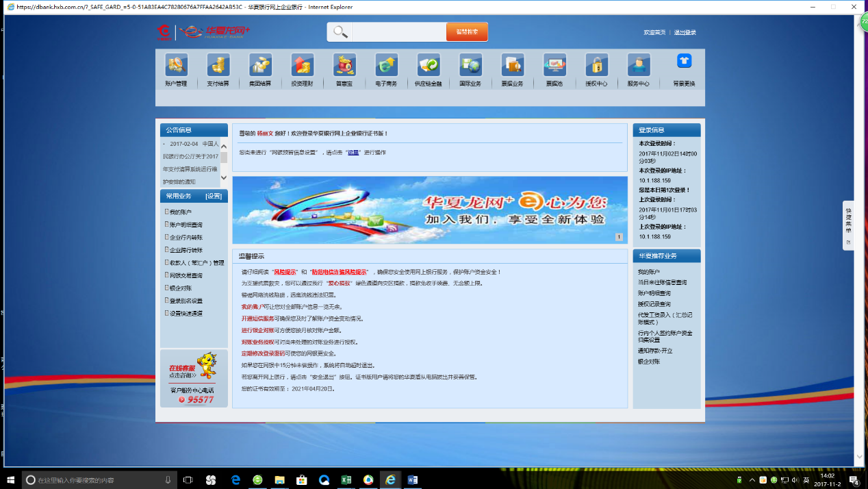868x489 pixels.
Task: Click the 这里 link for reserved info
Action: pos(353,153)
